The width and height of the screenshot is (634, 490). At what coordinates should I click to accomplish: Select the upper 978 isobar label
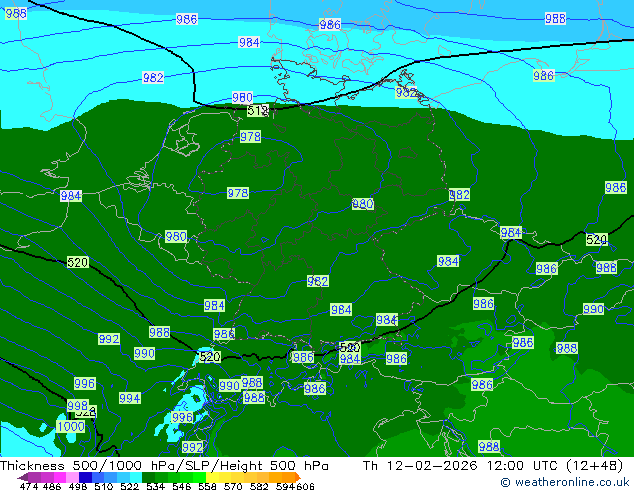coord(250,137)
